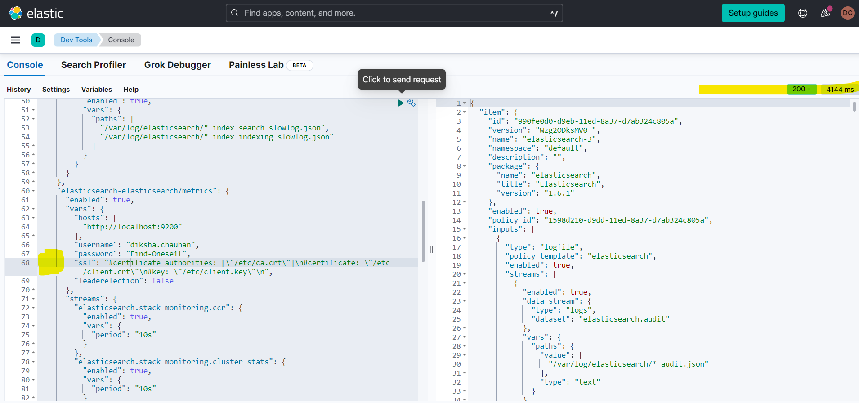868x403 pixels.
Task: Click the Console breadcrumb
Action: coord(121,40)
